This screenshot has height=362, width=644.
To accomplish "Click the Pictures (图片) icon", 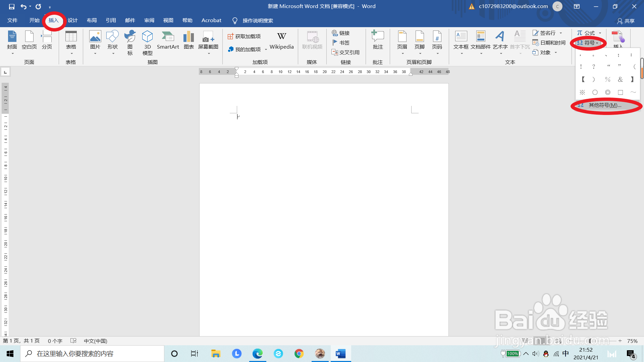I will point(95,37).
